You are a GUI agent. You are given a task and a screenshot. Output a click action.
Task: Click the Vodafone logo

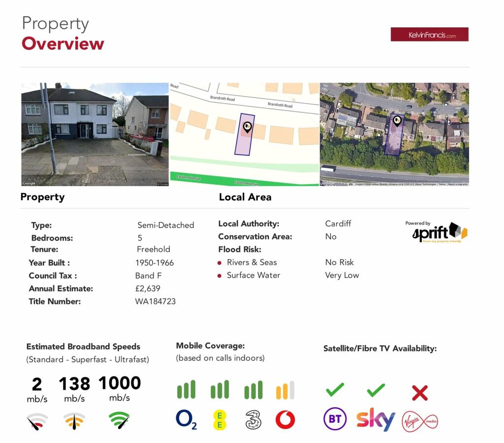(285, 419)
